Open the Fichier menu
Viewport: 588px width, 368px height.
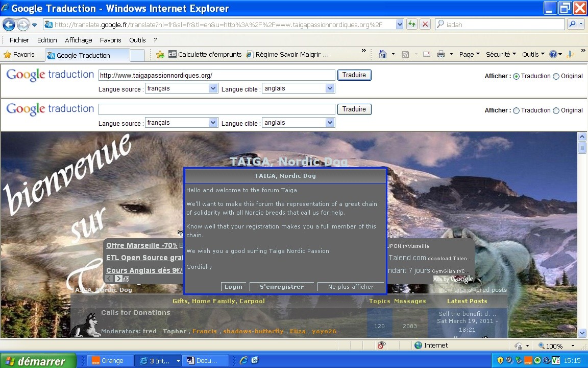click(19, 40)
